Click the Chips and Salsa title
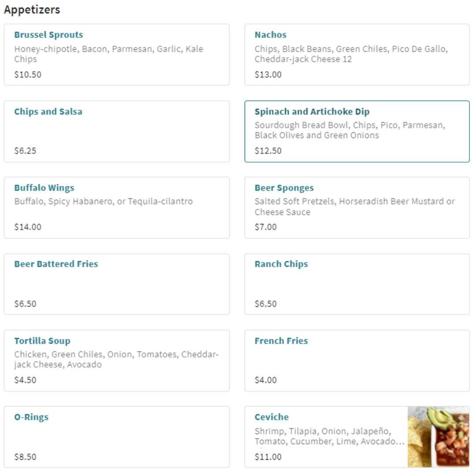The height and width of the screenshot is (476, 476). [48, 112]
